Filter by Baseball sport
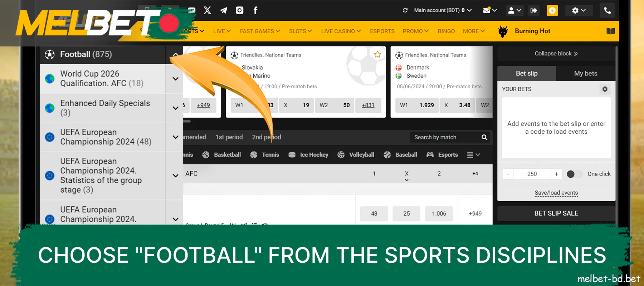 pos(400,155)
